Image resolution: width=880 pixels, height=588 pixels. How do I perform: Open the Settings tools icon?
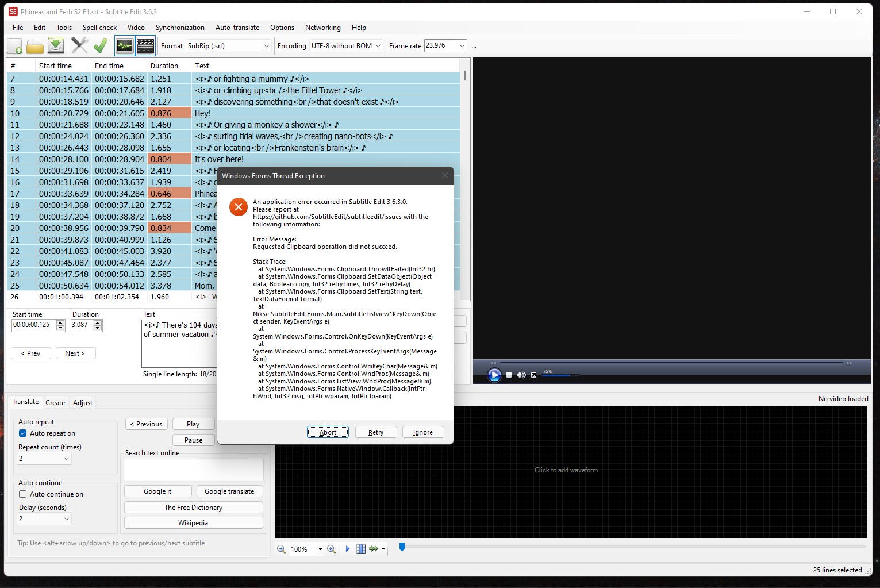tap(79, 45)
